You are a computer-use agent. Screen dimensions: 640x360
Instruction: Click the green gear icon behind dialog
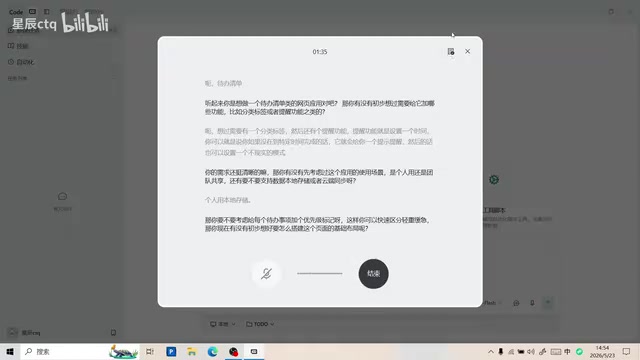point(494,180)
